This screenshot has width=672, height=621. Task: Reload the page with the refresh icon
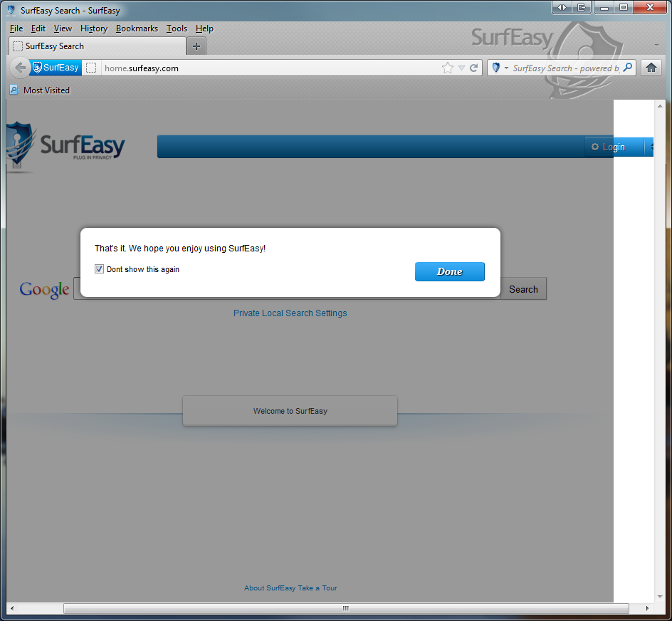click(473, 68)
